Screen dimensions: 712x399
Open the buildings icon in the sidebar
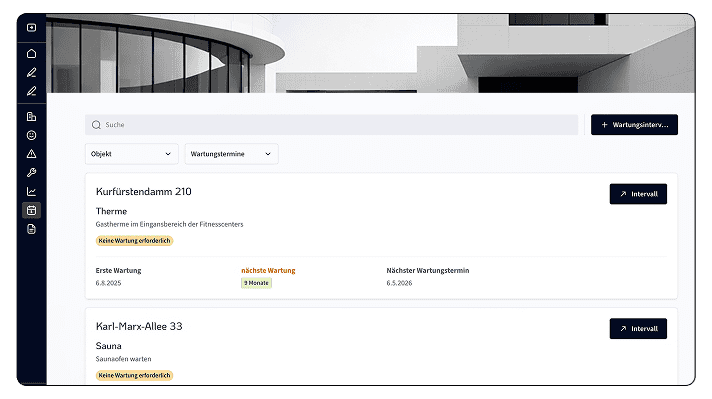tap(31, 117)
